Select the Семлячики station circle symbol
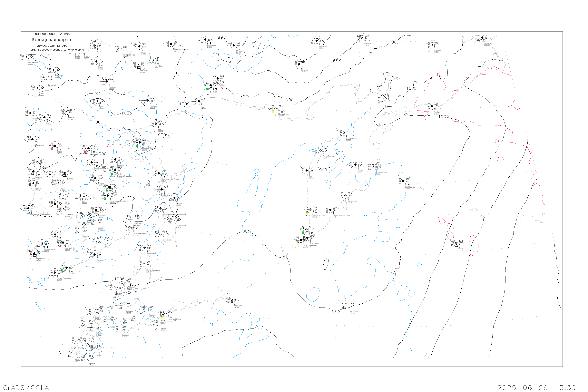This screenshot has width=588, height=392. click(346, 195)
